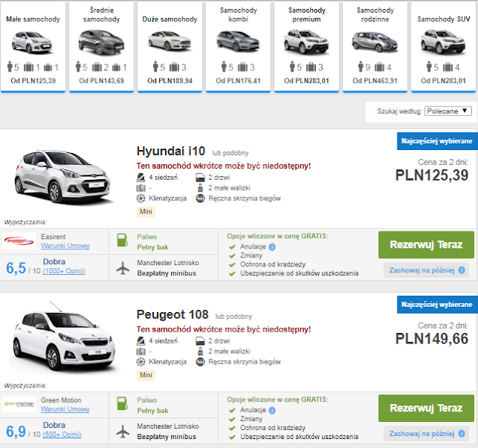Click the manual gearbox icon for Peugeot 108
The height and width of the screenshot is (448, 478).
tap(200, 361)
